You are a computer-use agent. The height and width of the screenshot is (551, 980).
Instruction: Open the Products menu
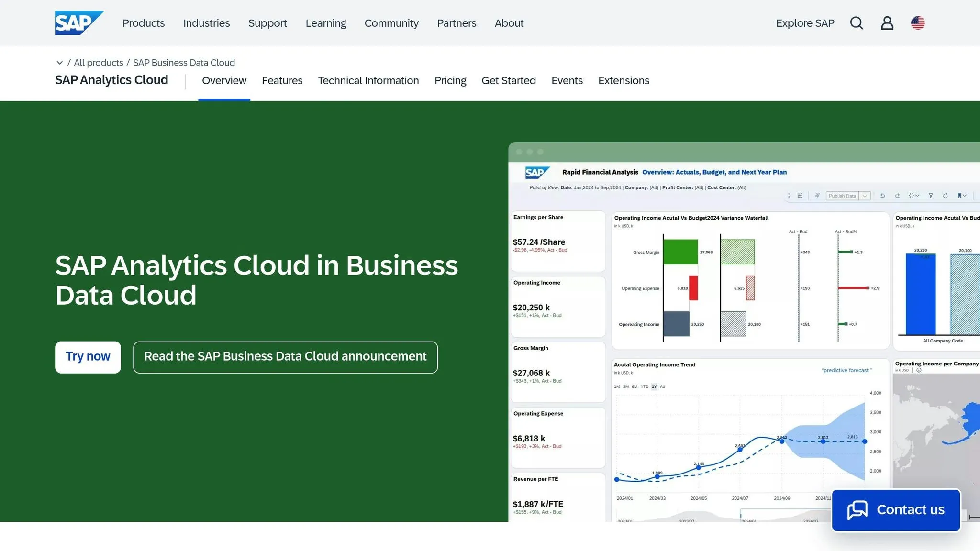point(144,23)
